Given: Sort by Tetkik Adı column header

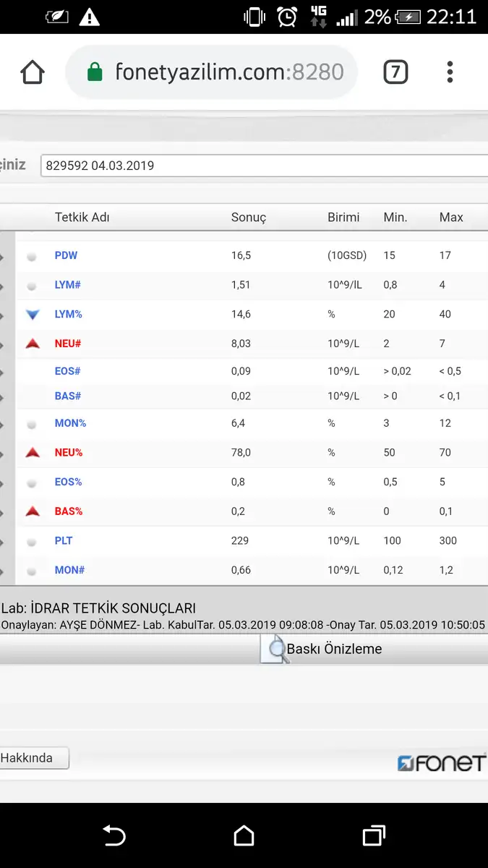Looking at the screenshot, I should click(x=82, y=217).
